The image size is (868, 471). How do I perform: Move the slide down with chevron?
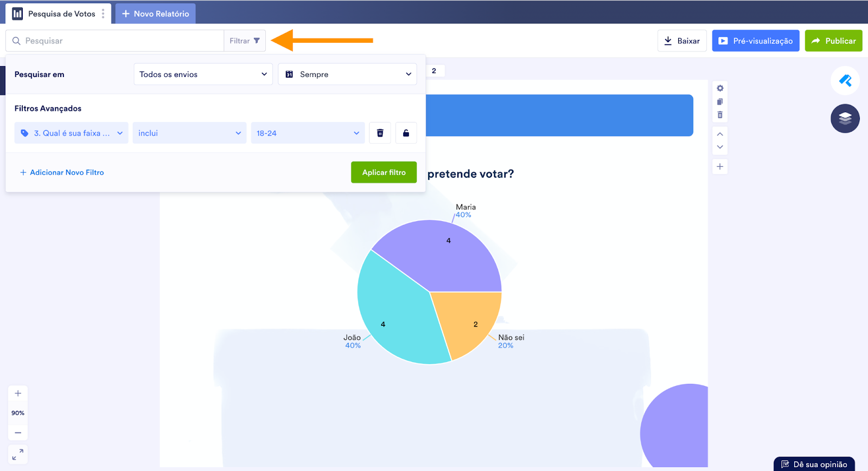pyautogui.click(x=720, y=147)
